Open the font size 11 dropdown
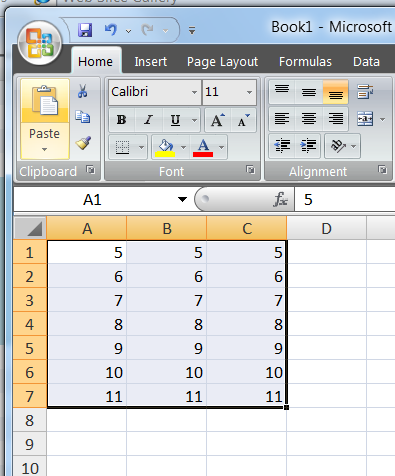This screenshot has width=395, height=476. [x=249, y=92]
